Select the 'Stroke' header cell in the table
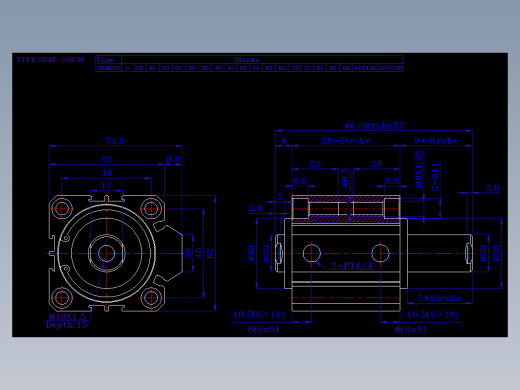Screen dimensions: 520x390 click(x=263, y=60)
